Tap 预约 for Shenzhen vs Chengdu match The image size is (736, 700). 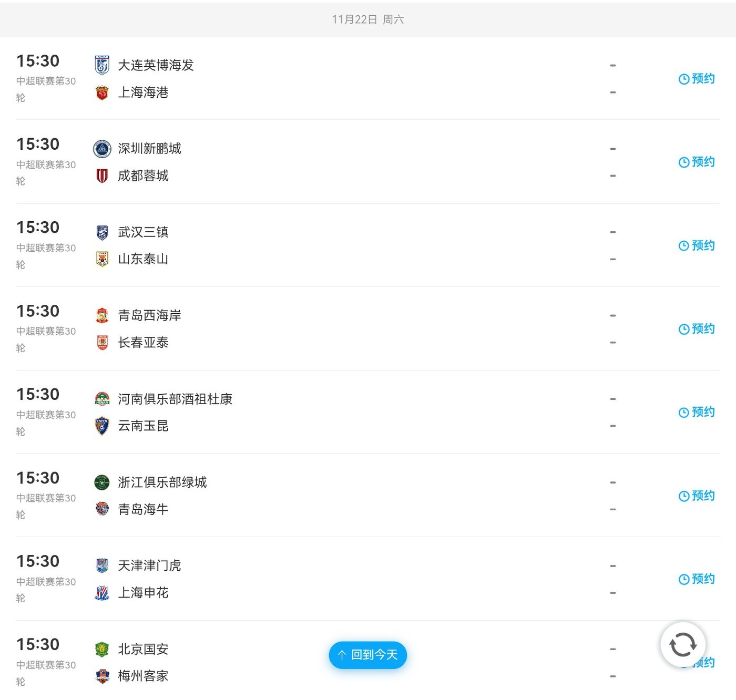point(697,162)
